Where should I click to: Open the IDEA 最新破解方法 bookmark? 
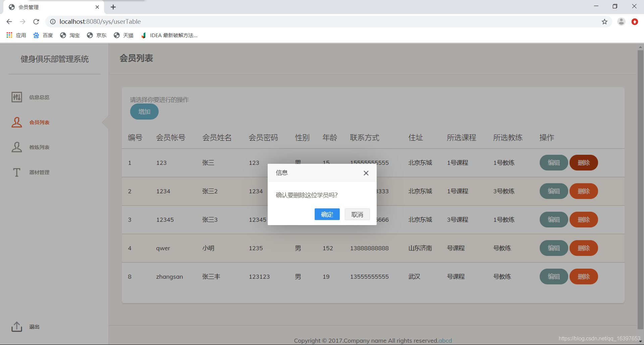click(x=169, y=35)
